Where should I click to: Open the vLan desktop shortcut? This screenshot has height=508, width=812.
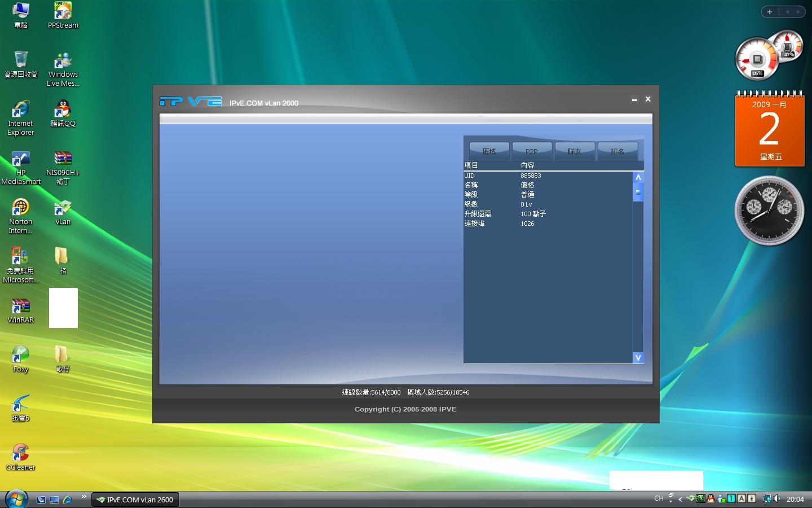(x=63, y=212)
